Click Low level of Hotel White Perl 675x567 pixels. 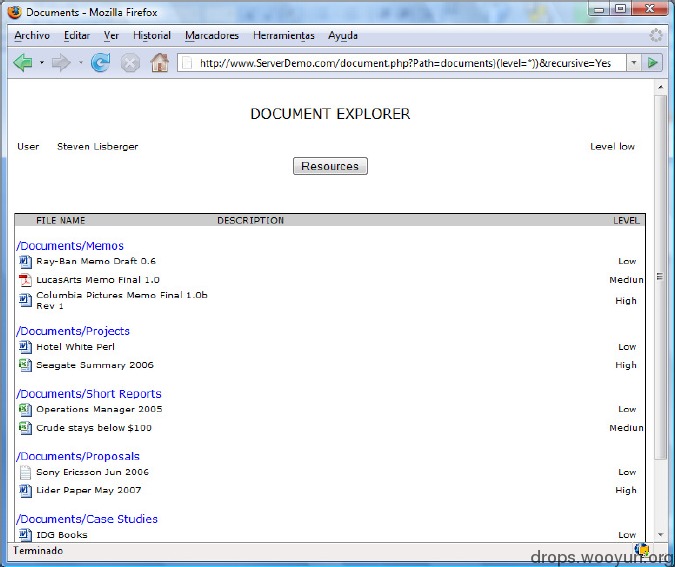(627, 347)
